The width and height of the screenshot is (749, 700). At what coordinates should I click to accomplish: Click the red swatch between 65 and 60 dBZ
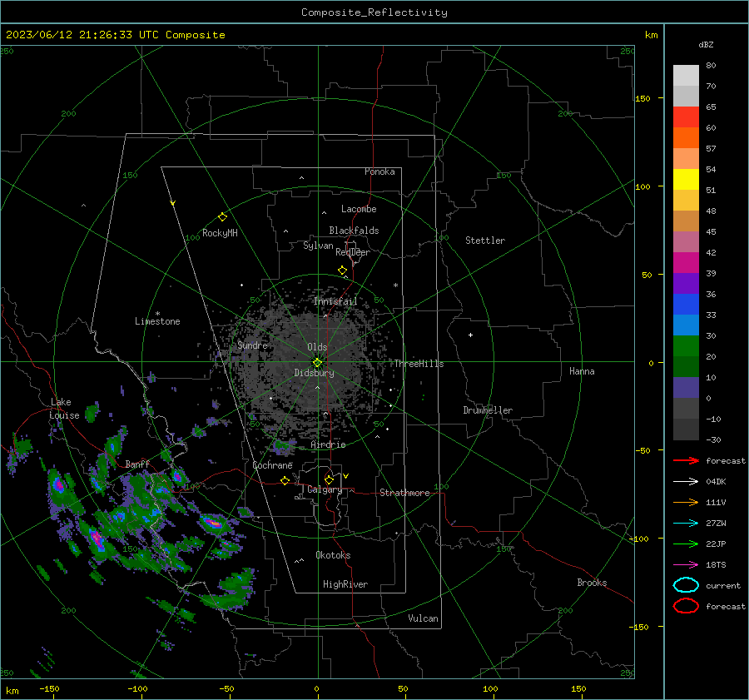(x=686, y=117)
